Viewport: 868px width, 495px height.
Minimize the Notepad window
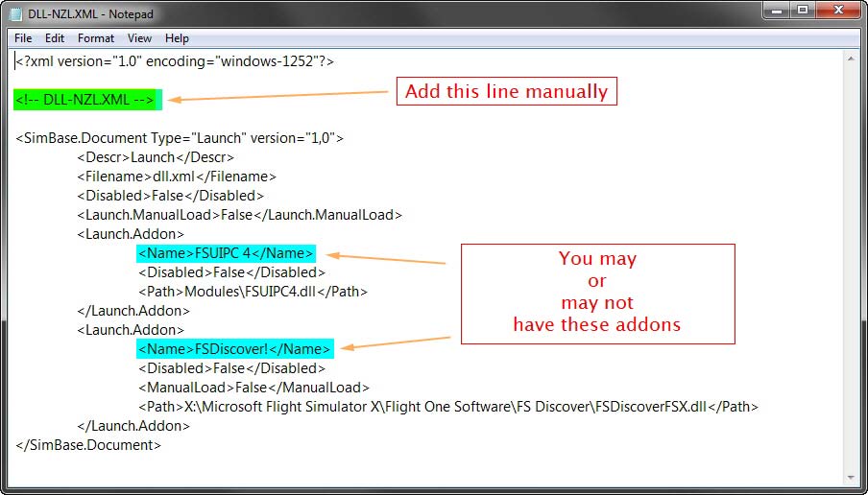tap(777, 11)
